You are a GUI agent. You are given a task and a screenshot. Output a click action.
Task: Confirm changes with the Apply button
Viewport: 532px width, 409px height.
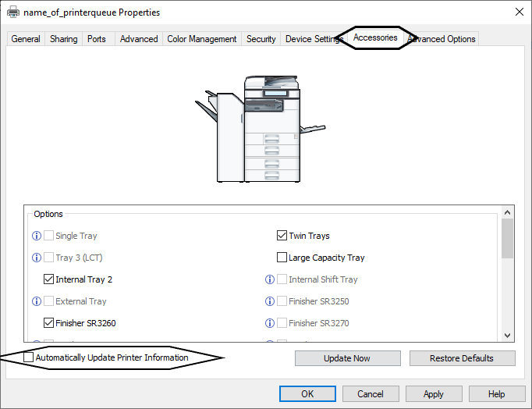coord(433,394)
